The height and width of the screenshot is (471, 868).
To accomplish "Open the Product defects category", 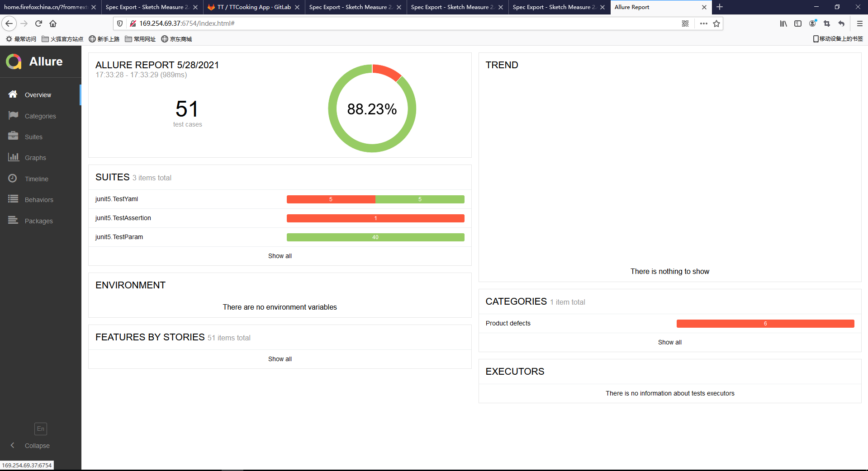I will [x=669, y=323].
